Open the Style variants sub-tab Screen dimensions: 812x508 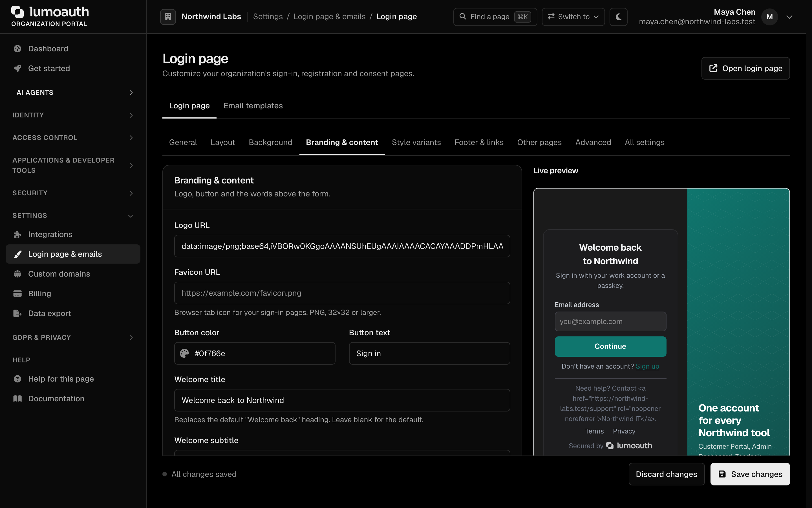tap(416, 143)
